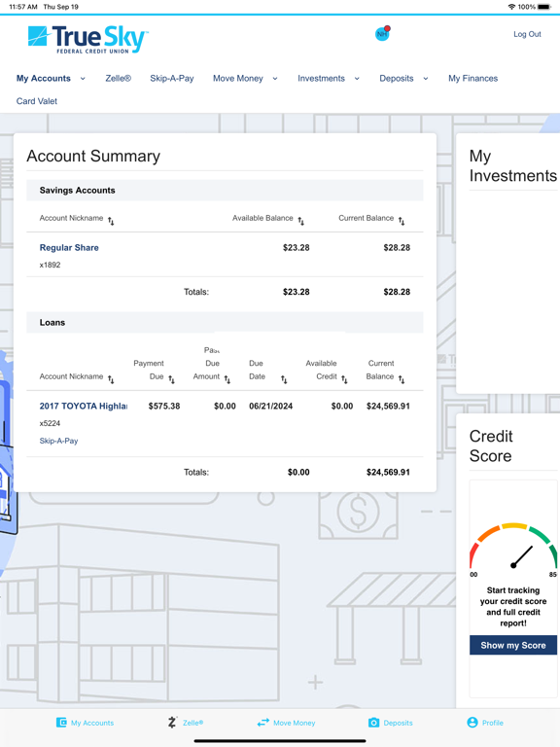
Task: Sort loans by Account Nickname arrows
Action: pyautogui.click(x=111, y=379)
